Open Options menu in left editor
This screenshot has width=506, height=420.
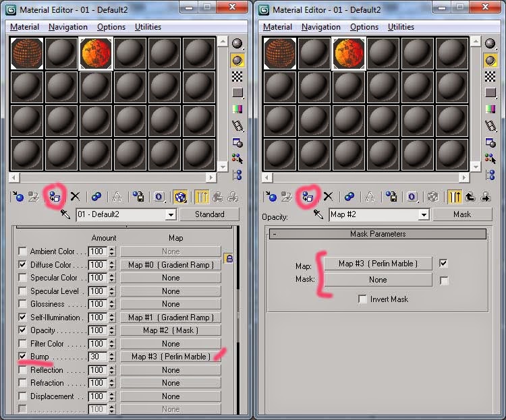coord(111,27)
